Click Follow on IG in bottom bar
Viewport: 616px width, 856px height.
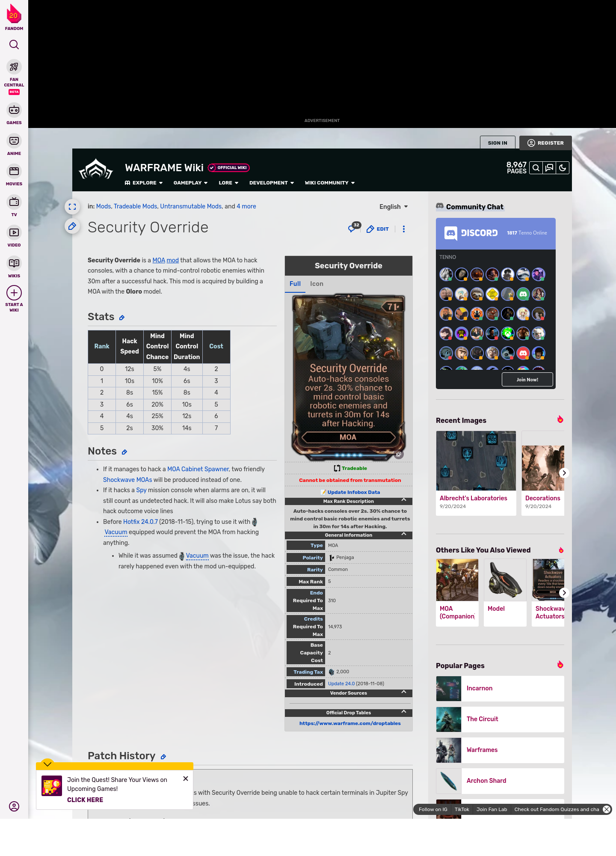coord(433,809)
